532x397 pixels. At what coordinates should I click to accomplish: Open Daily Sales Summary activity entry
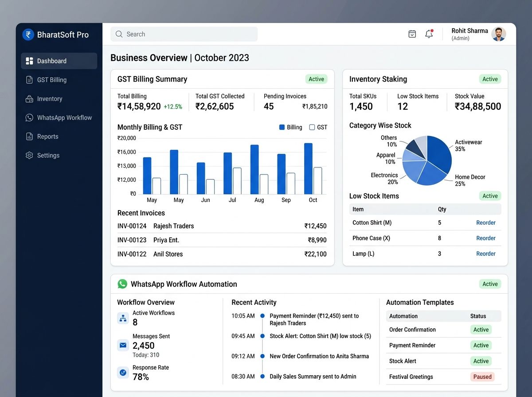[313, 377]
